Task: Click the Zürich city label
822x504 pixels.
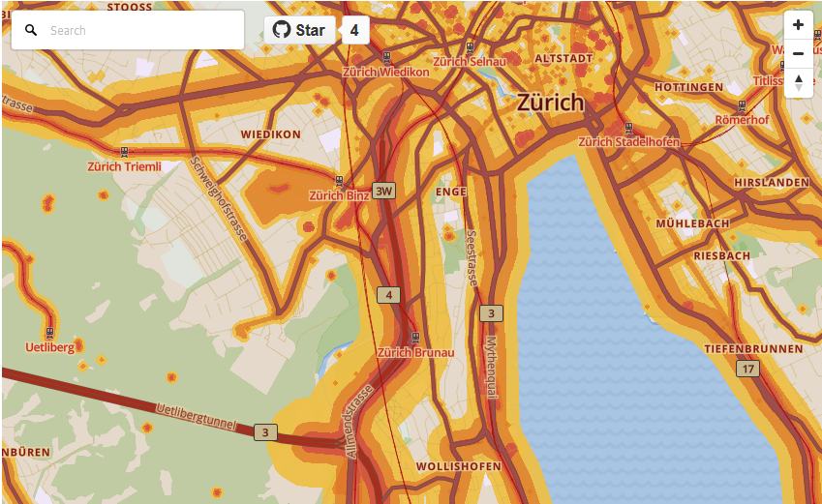Action: tap(551, 103)
